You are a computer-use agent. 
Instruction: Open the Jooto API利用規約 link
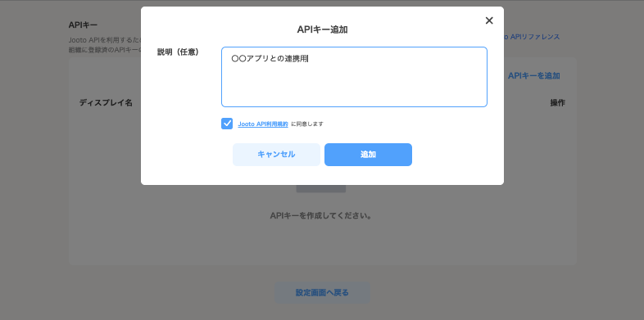click(x=263, y=124)
